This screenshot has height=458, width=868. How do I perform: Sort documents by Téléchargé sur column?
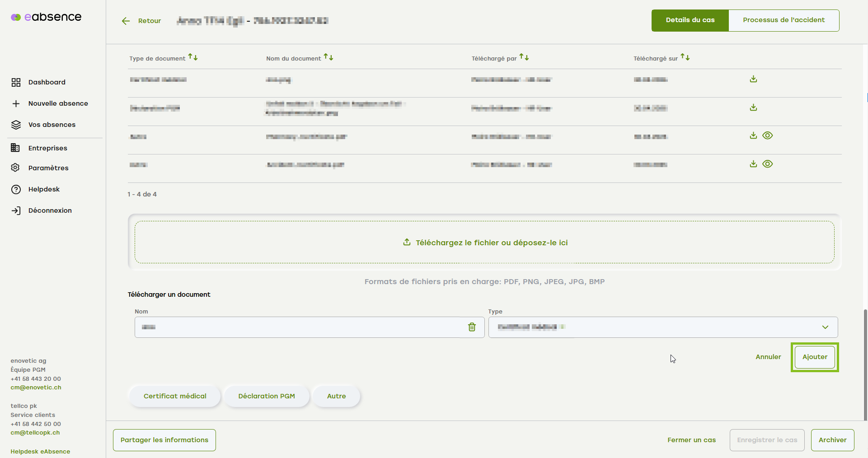coord(685,57)
